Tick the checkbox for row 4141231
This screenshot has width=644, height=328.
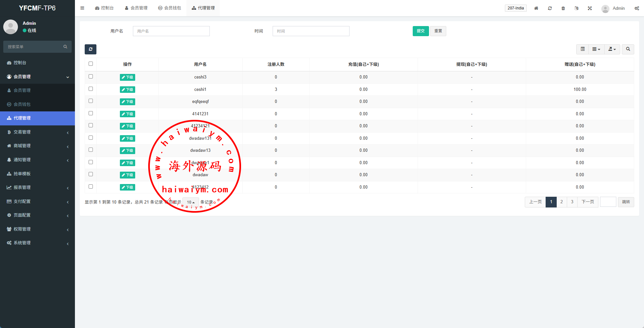click(91, 113)
